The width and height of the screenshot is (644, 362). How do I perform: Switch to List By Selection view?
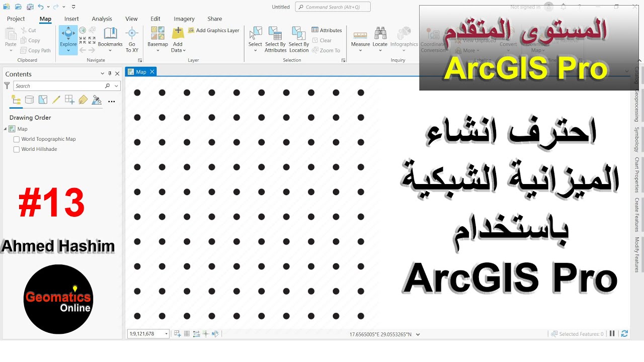click(43, 100)
